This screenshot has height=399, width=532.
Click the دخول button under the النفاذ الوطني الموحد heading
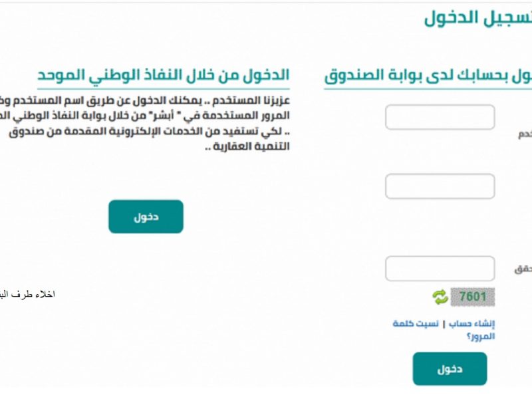(x=146, y=217)
